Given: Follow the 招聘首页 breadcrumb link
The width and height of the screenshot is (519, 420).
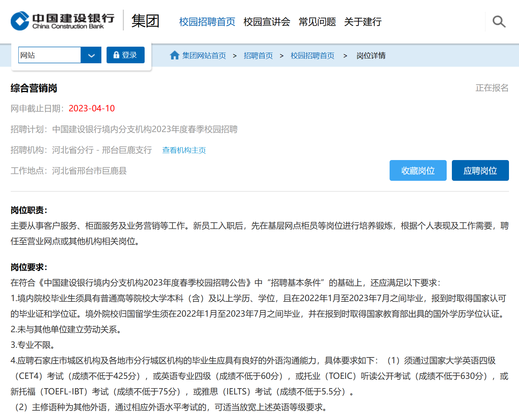Looking at the screenshot, I should pos(258,56).
